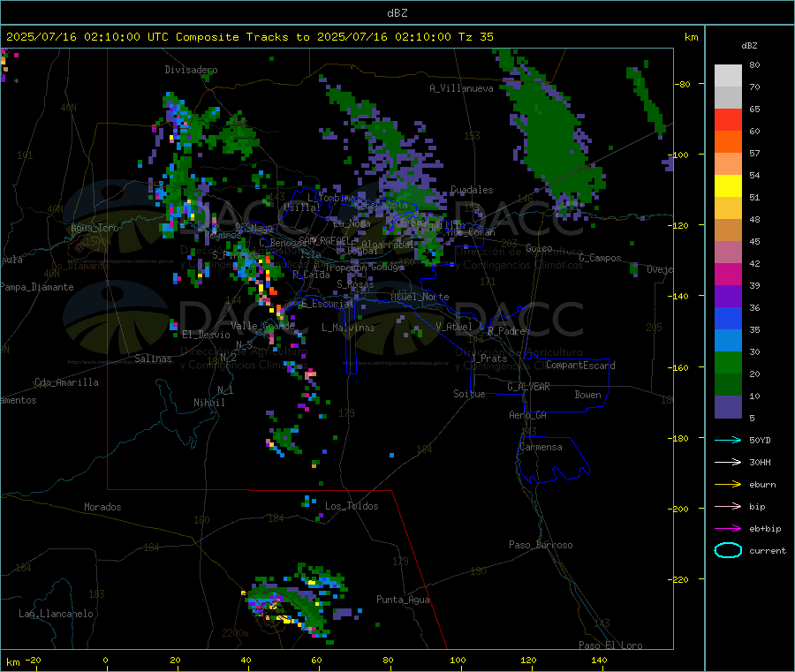Click the Punta_Agua label
This screenshot has width=795, height=672.
[403, 600]
